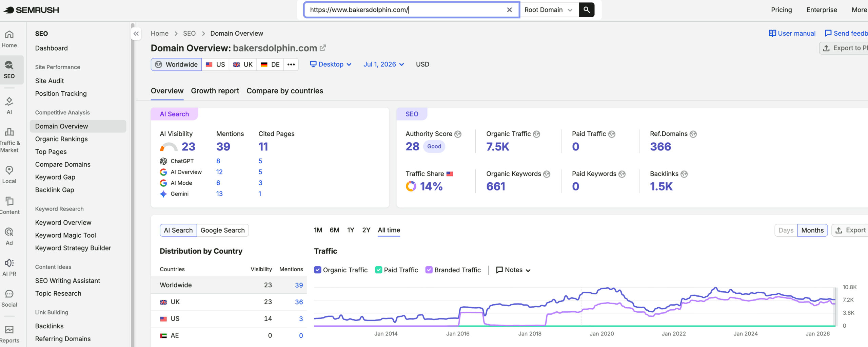Go to Home breadcrumb
Screen dimensions: 868x347
[159, 33]
